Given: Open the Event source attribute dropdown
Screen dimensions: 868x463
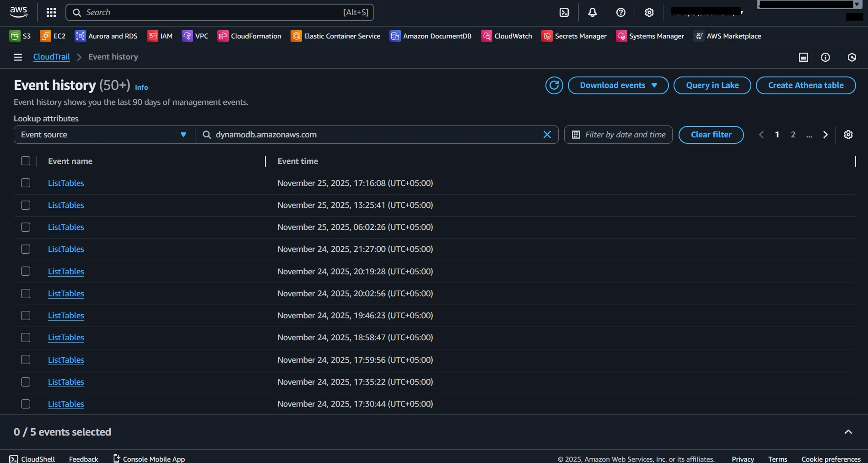Looking at the screenshot, I should click(104, 135).
